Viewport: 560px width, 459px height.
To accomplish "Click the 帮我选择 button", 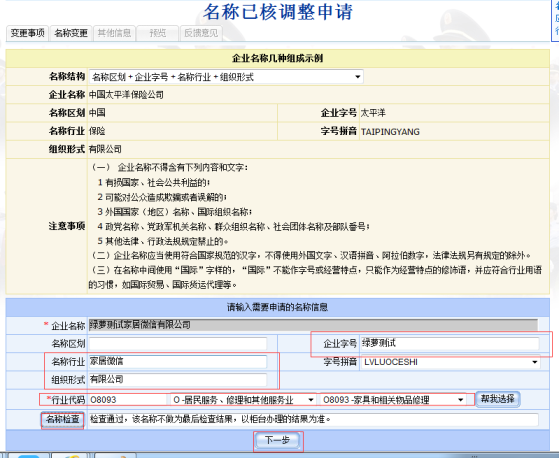I will pos(498,399).
